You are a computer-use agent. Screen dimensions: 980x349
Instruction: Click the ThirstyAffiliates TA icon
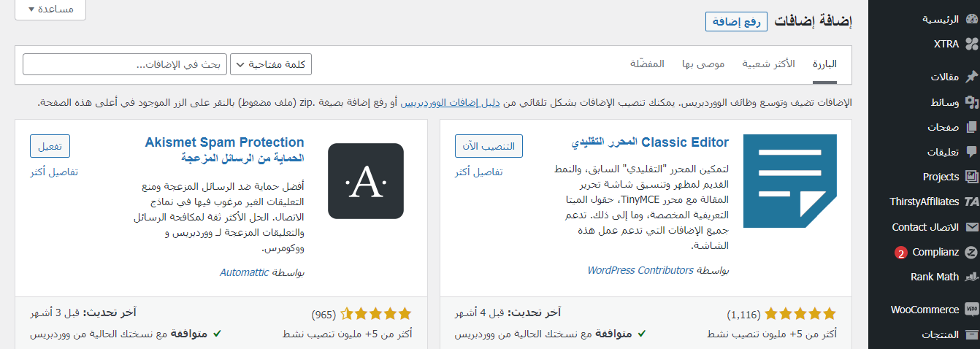pyautogui.click(x=971, y=202)
